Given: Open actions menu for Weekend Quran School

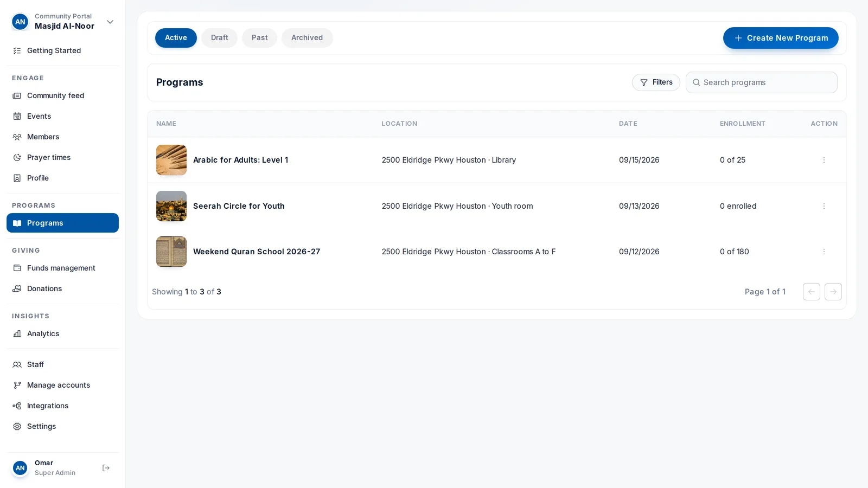Looking at the screenshot, I should 824,252.
